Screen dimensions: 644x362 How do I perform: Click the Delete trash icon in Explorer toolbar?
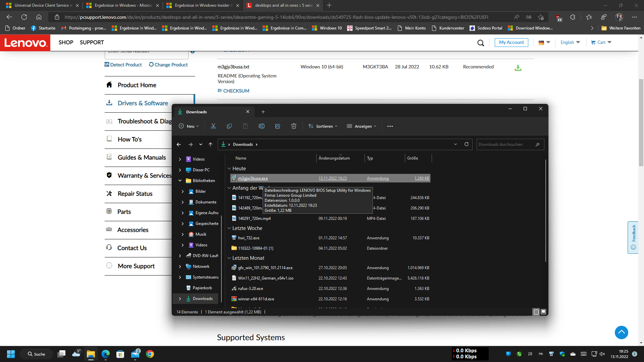294,126
